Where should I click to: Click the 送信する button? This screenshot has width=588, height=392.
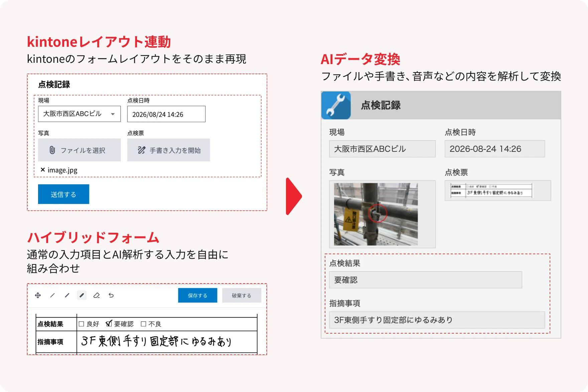pos(63,194)
